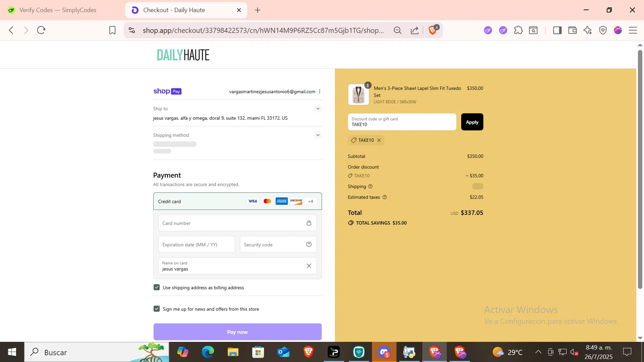Open Leo AI sparkle icon

pyautogui.click(x=587, y=30)
